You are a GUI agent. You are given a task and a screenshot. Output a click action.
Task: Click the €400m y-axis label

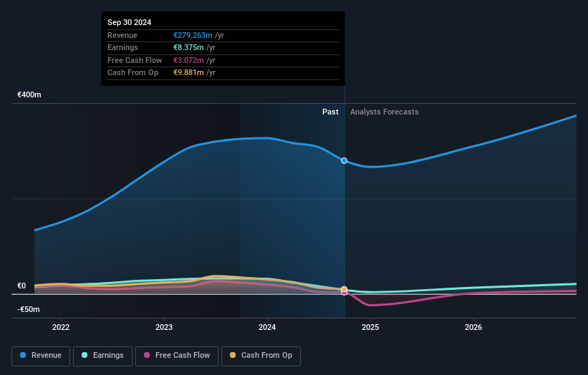click(x=29, y=94)
